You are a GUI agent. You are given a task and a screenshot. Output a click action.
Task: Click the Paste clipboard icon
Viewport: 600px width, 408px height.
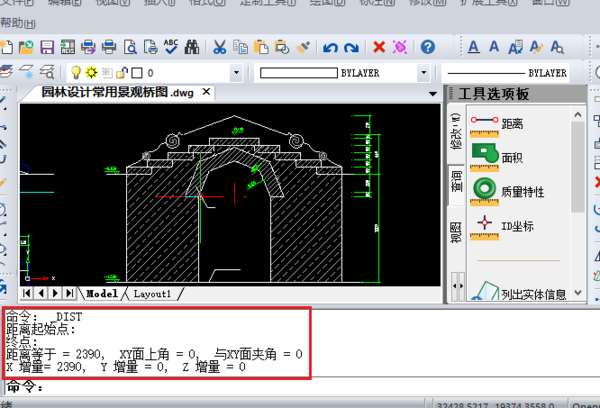click(261, 47)
